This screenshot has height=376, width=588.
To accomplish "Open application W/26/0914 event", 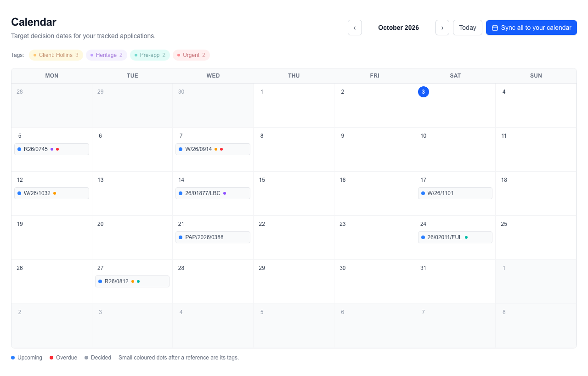I will (x=213, y=149).
